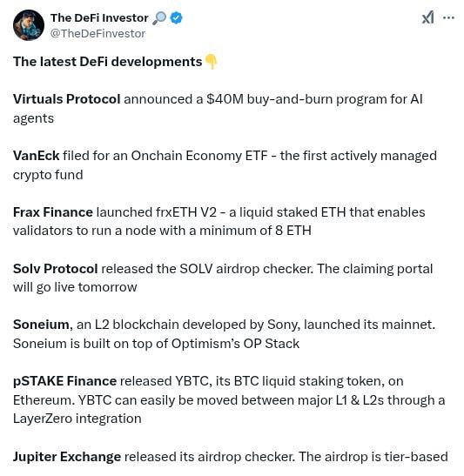This screenshot has height=476, width=464.
Task: Click the magnifying glass emoji by the name
Action: pos(159,18)
